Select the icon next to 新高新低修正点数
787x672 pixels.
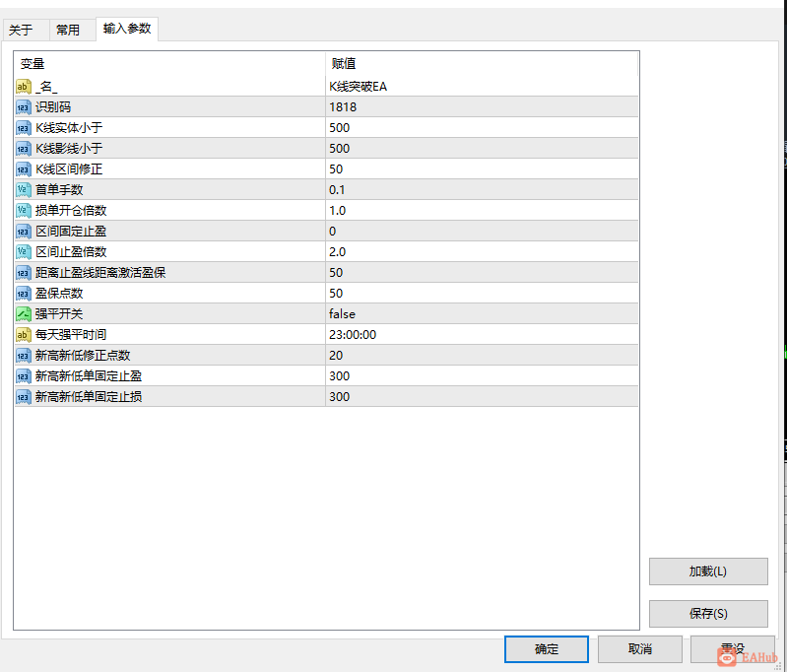(23, 356)
